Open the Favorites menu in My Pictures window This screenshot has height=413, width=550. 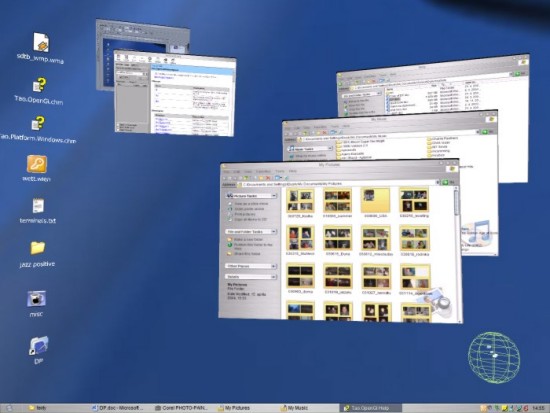tap(263, 171)
